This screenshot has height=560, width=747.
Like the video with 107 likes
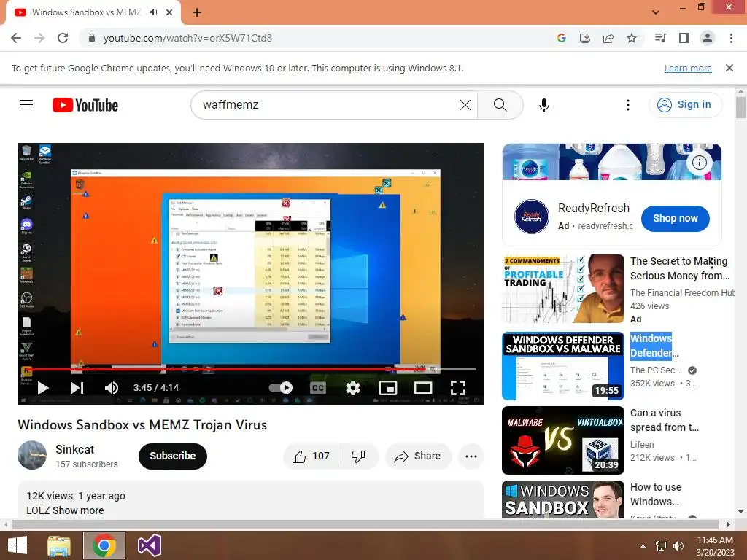click(311, 456)
